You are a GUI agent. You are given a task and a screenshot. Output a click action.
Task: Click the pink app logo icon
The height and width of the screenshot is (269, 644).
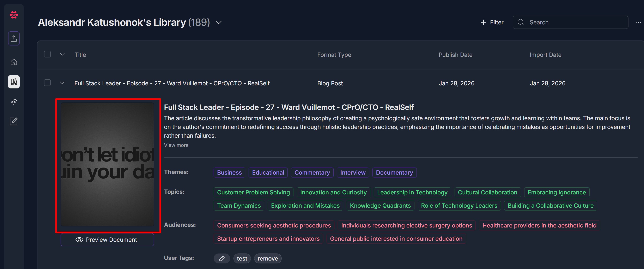[14, 15]
